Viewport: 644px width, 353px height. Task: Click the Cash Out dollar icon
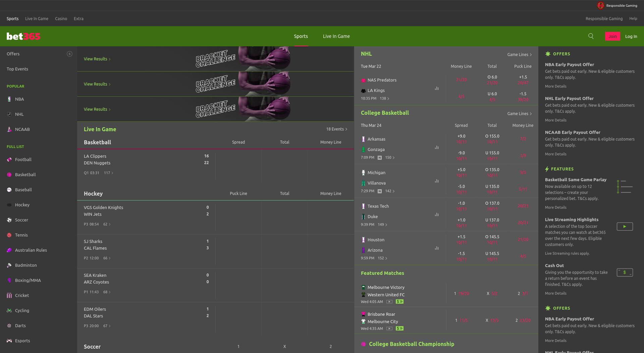[625, 272]
